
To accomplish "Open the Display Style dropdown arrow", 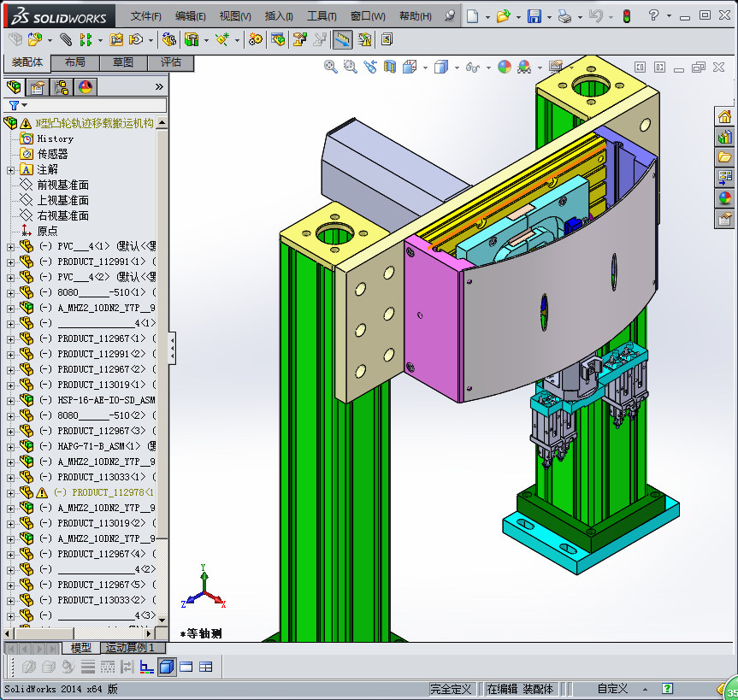I will pos(457,68).
